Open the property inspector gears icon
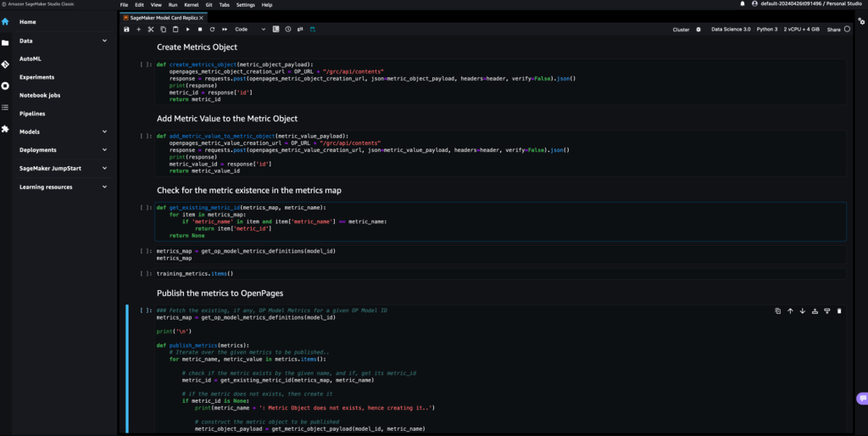Viewport: 868px width, 436px height. [861, 21]
